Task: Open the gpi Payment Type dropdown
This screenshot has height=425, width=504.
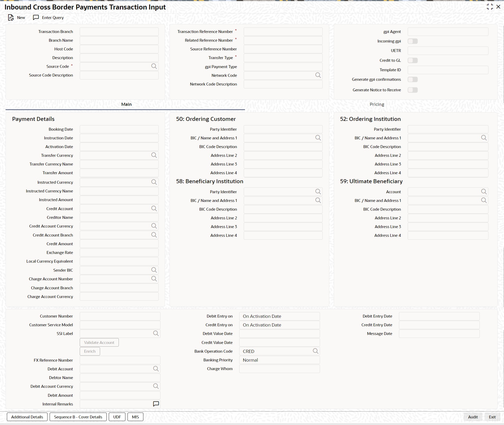Action: (283, 67)
